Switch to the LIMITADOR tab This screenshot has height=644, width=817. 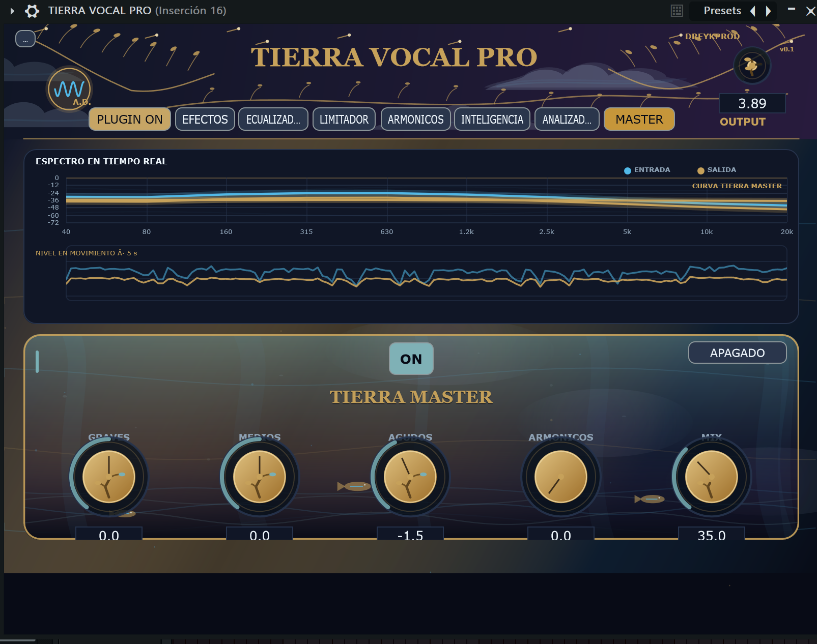[x=344, y=120]
